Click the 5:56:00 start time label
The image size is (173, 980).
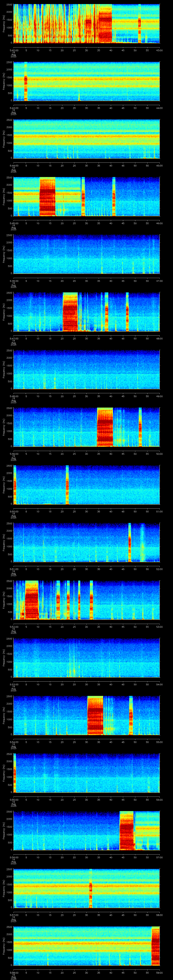(x=14, y=858)
